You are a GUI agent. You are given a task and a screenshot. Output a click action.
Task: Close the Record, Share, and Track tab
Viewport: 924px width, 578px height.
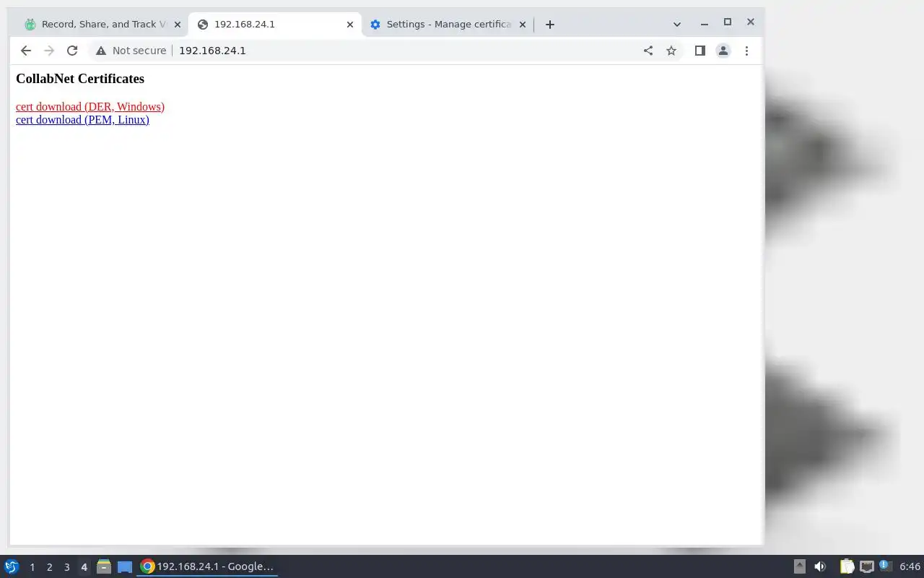pos(178,25)
